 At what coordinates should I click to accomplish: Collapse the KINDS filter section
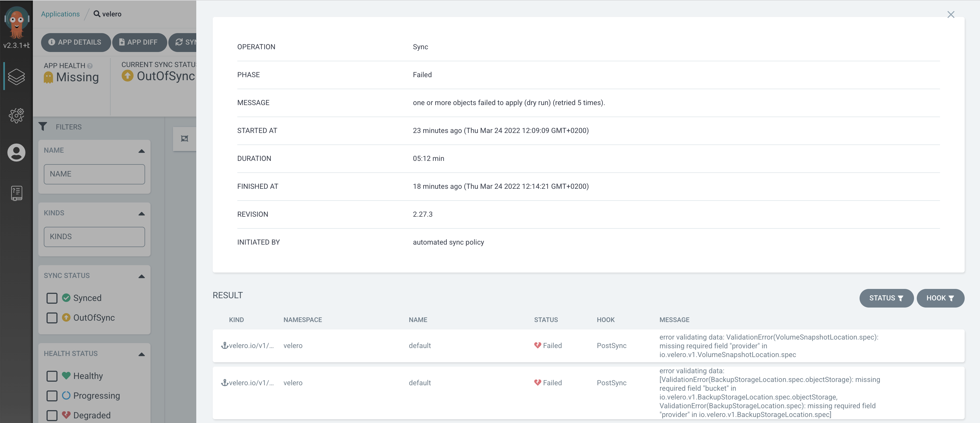point(142,213)
